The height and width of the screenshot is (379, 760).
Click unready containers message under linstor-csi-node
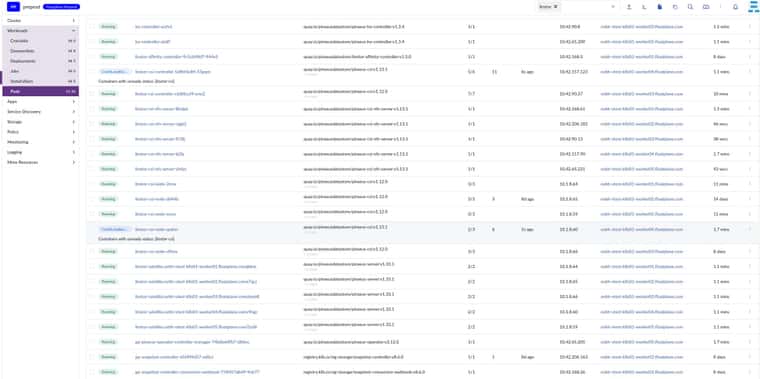click(136, 239)
